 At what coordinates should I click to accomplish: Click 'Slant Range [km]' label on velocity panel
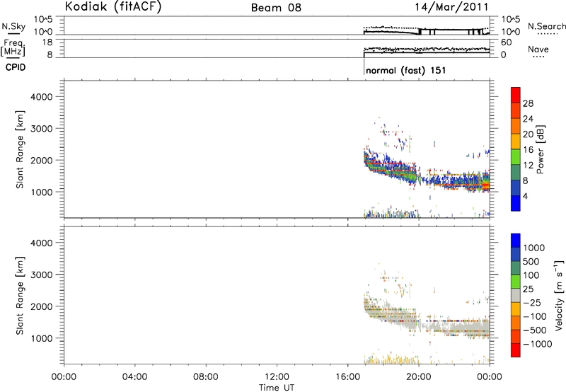coord(20,296)
